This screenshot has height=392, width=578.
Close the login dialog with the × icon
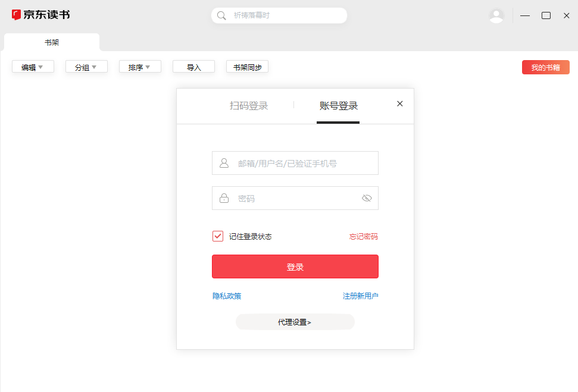click(x=399, y=103)
